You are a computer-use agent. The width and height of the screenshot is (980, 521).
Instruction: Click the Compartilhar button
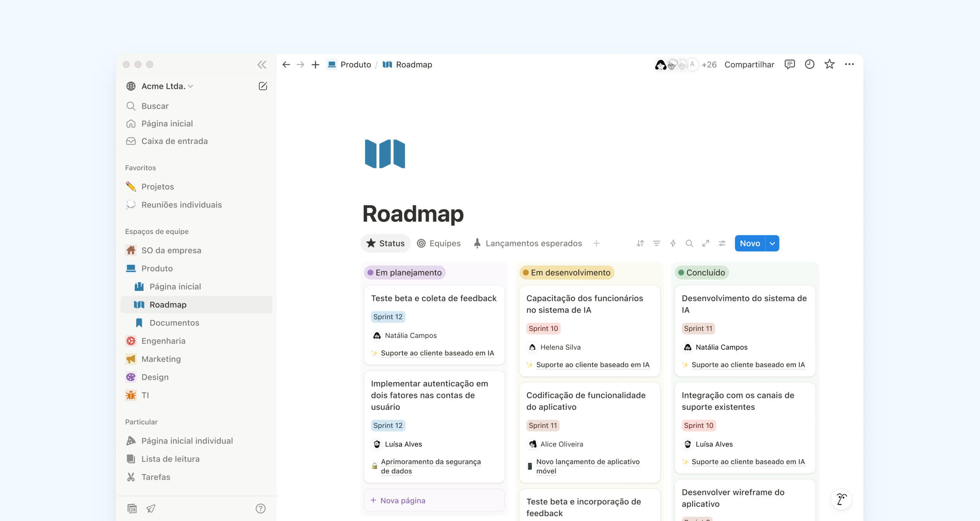click(x=749, y=65)
